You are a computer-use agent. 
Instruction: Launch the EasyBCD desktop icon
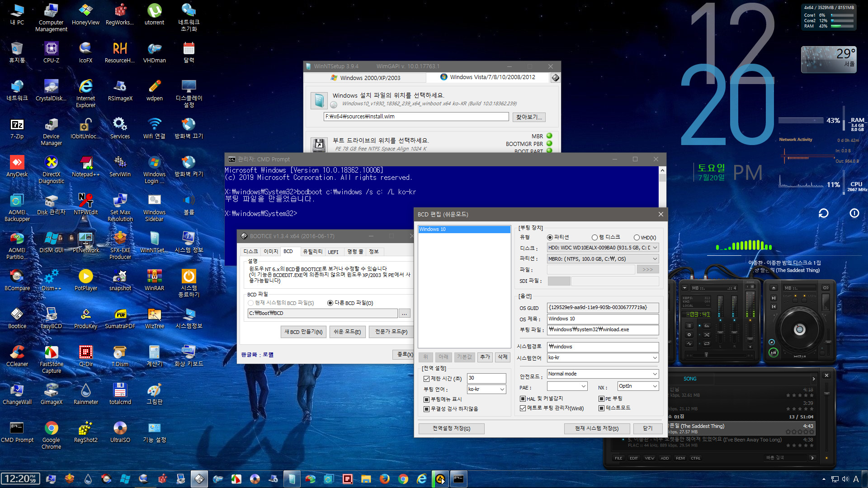(51, 318)
